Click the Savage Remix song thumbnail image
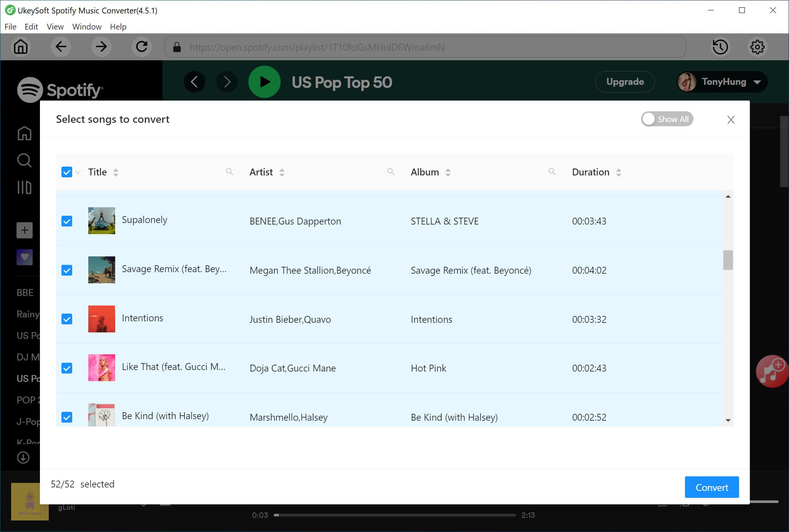This screenshot has width=789, height=532. 101,269
